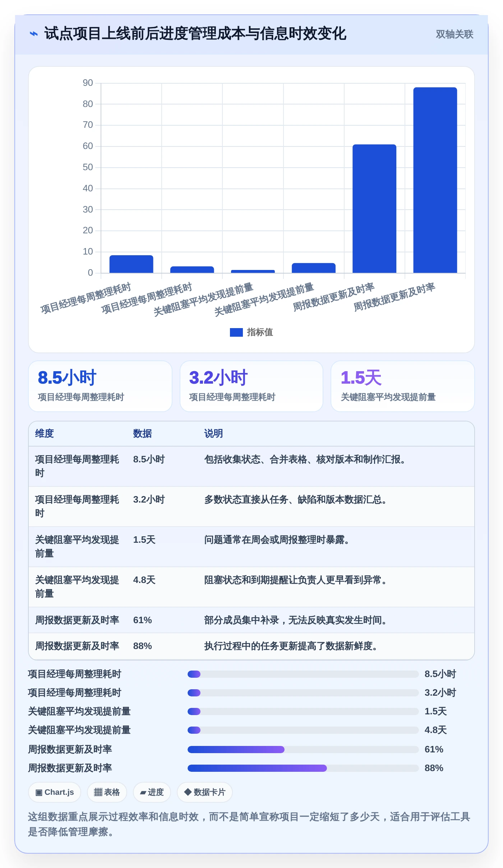Viewport: 503px width, 868px height.
Task: Click the description 执行过程中的任务更新
Action: click(291, 646)
